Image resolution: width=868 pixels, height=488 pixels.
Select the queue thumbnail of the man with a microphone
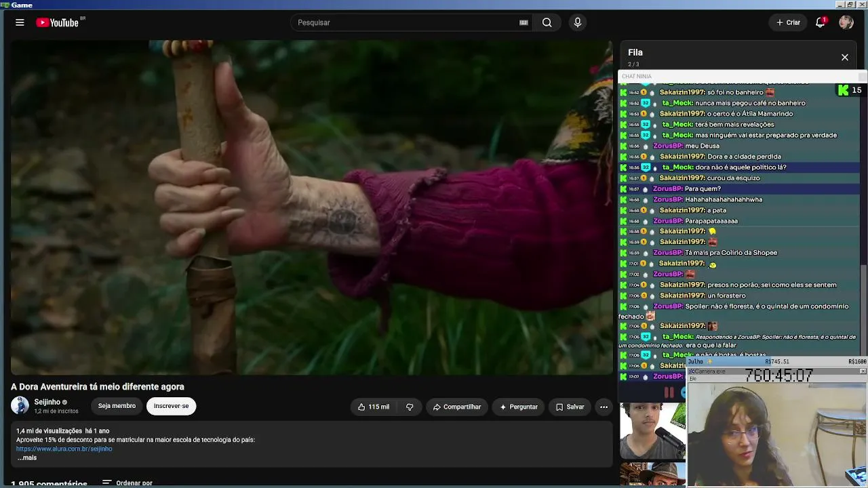tap(652, 431)
